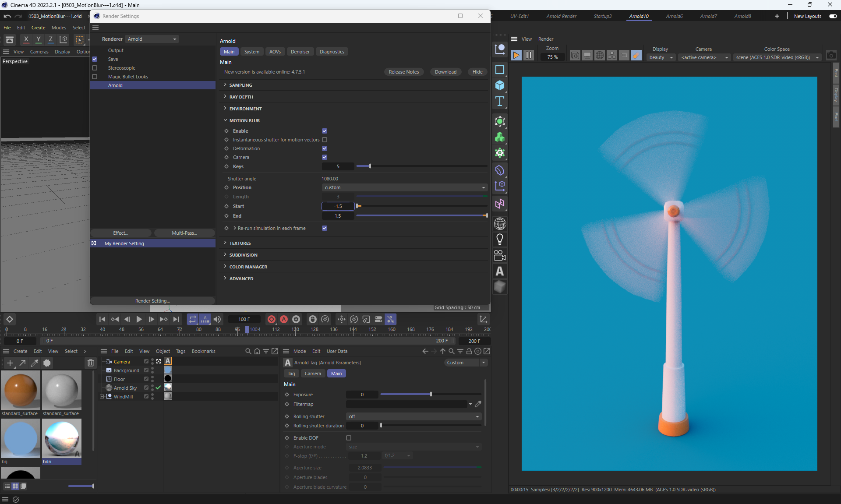This screenshot has height=504, width=841.
Task: Start the Arnold IPR render play button
Action: tap(516, 55)
